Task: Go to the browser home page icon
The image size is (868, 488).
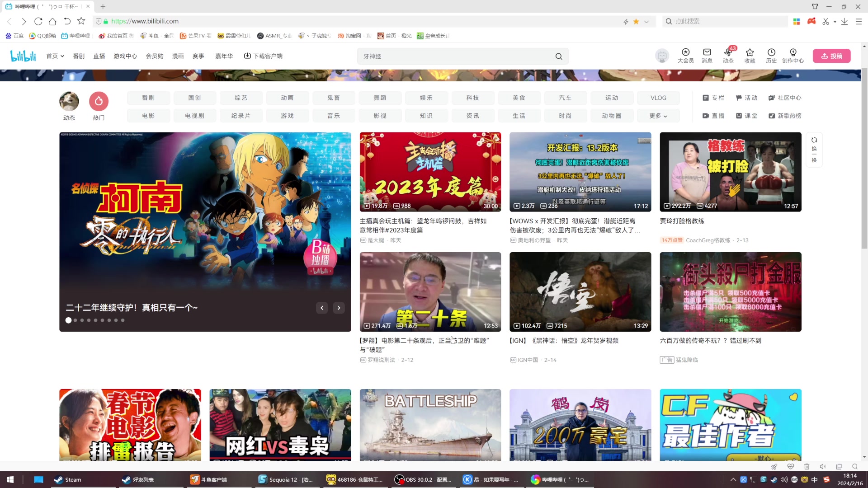Action: 52,21
